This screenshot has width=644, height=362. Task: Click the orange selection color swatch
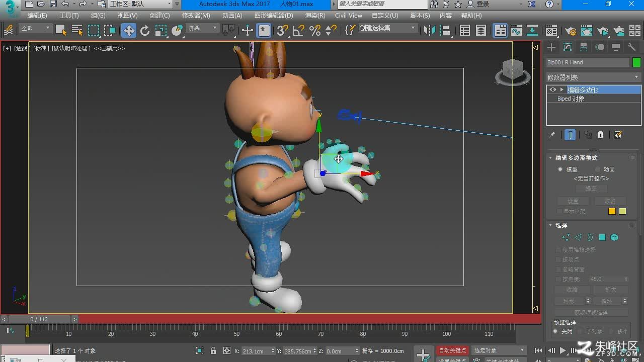(612, 211)
